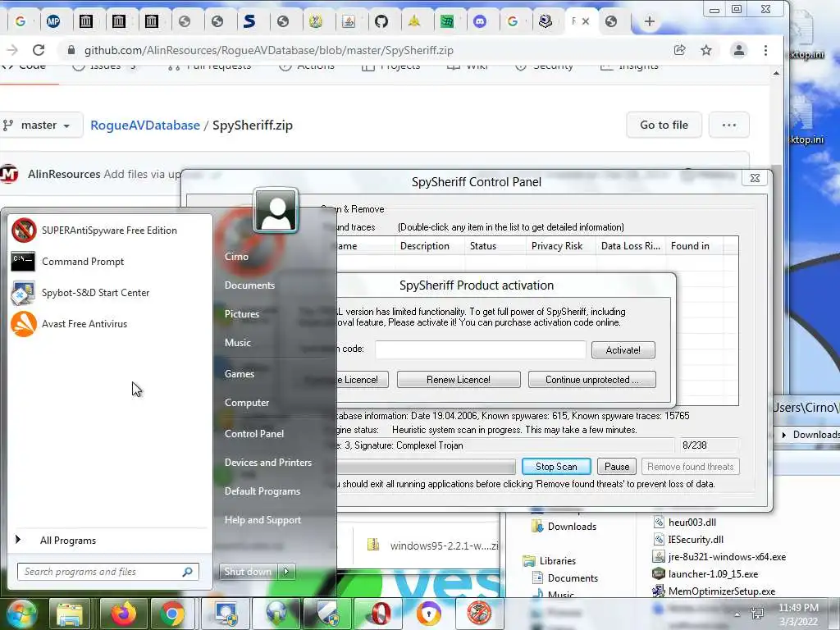Open SUPERAntiSpyware taskbar icon
Image resolution: width=840 pixels, height=630 pixels.
click(x=479, y=614)
